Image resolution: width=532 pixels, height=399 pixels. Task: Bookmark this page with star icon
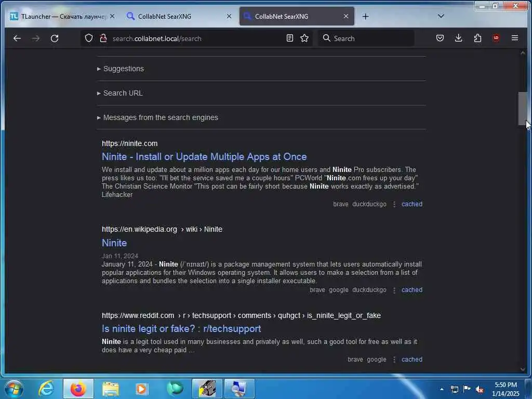pyautogui.click(x=304, y=38)
